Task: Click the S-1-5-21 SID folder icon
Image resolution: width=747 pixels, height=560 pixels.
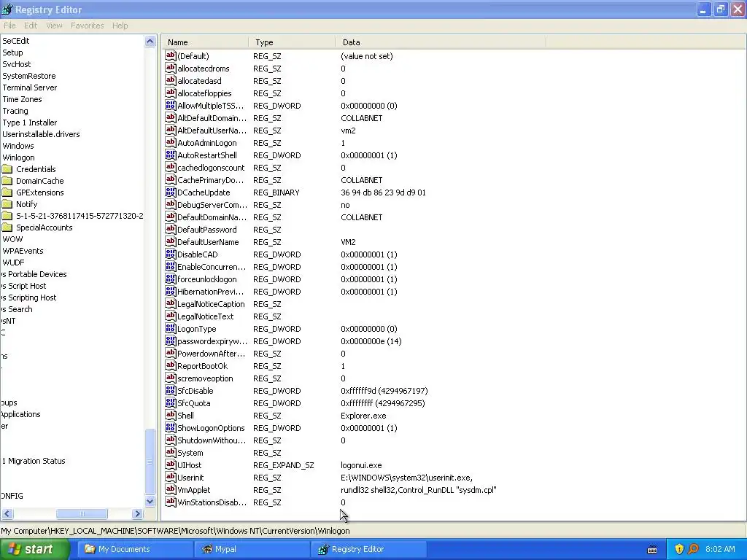Action: pyautogui.click(x=7, y=216)
